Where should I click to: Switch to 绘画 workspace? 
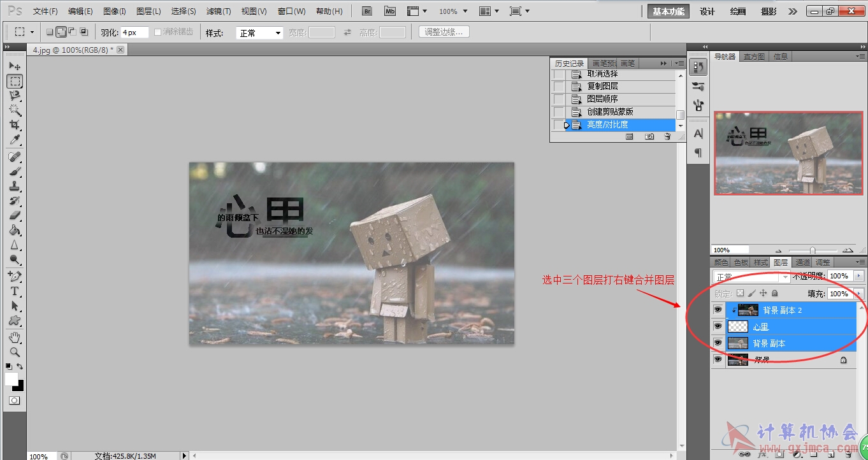click(738, 11)
